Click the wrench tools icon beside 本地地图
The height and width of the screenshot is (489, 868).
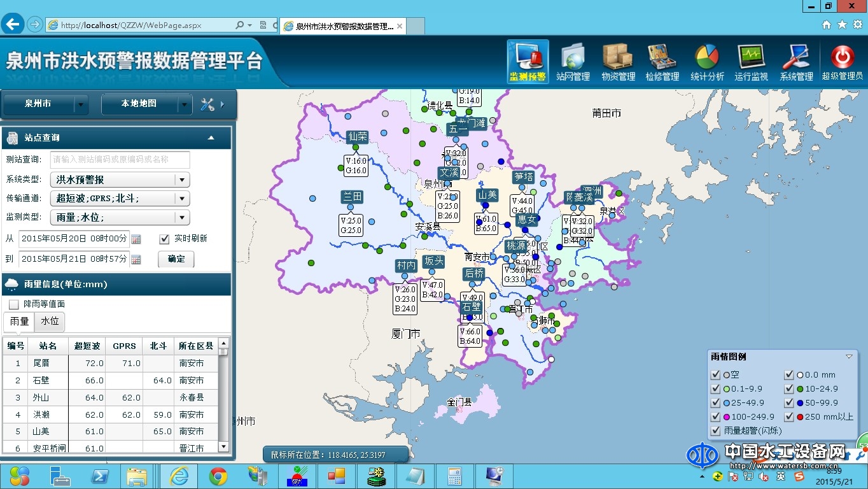point(207,104)
